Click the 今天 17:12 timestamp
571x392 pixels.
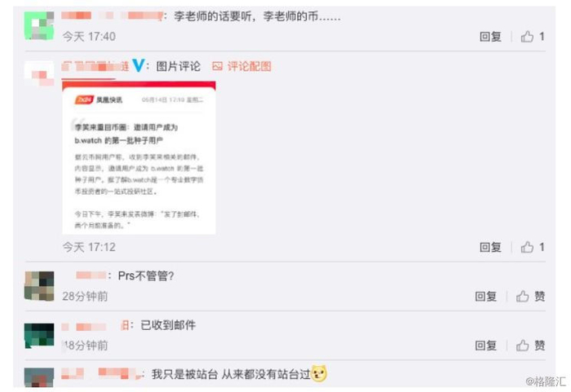coord(89,247)
